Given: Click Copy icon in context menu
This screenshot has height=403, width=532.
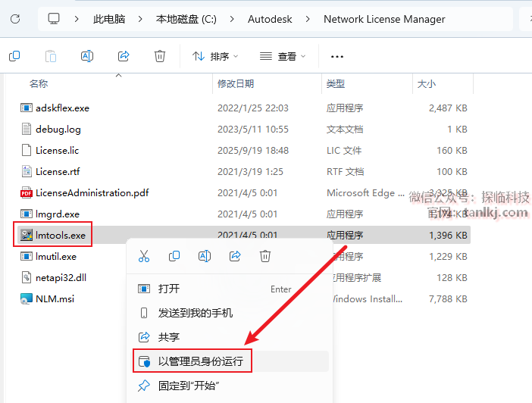Looking at the screenshot, I should click(x=174, y=256).
